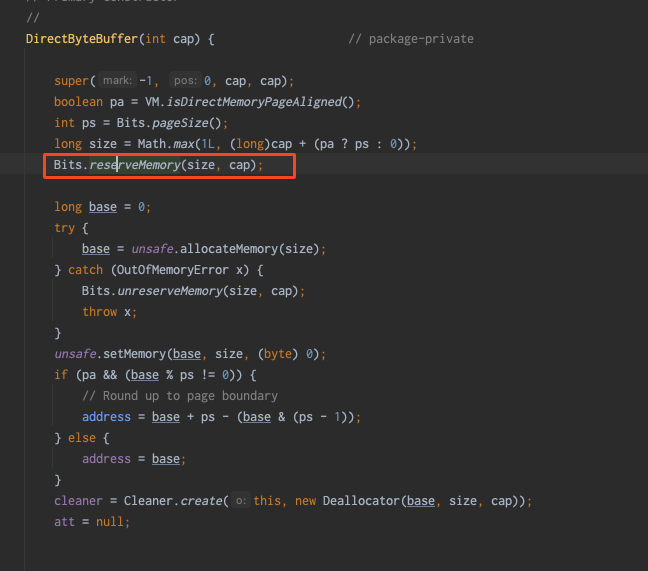This screenshot has height=571, width=648.
Task: Click the 'mark:' parameter hint
Action: (117, 80)
